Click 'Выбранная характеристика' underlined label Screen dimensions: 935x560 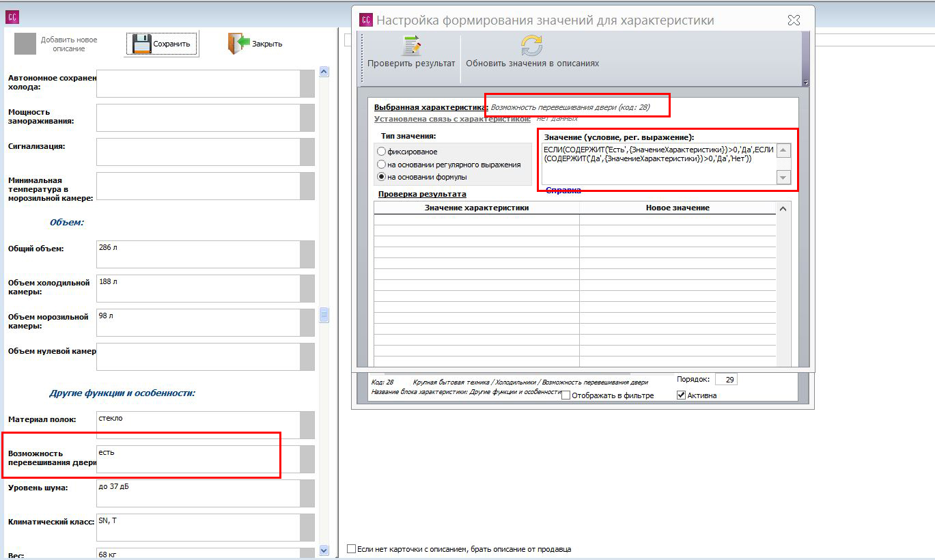(x=430, y=107)
